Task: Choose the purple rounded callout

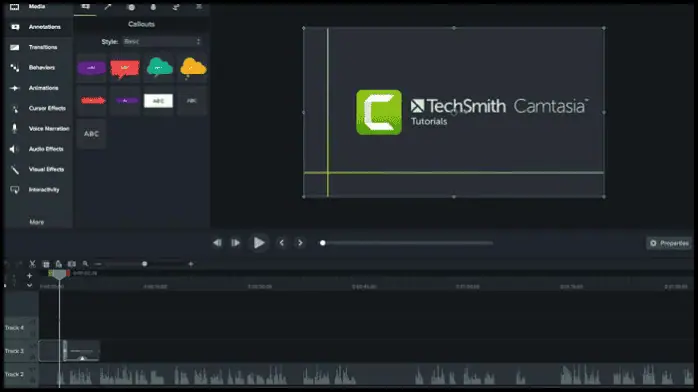Action: 91,68
